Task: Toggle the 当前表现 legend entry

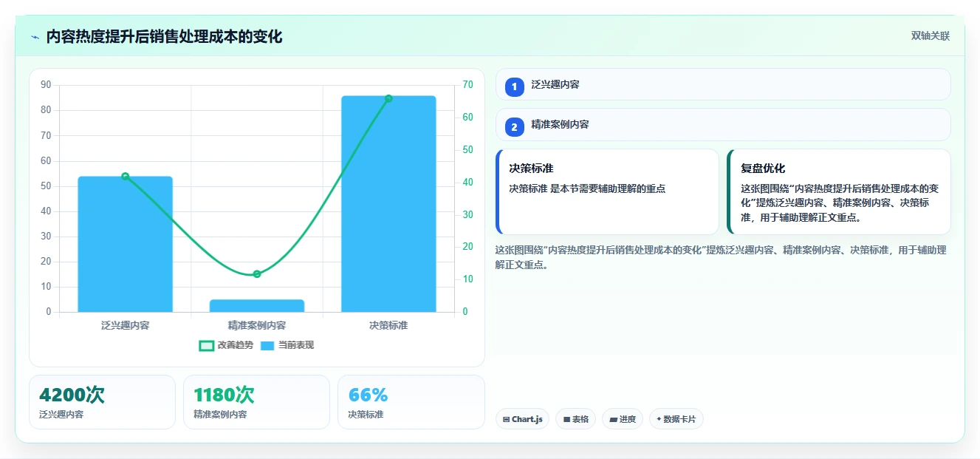Action: pyautogui.click(x=287, y=345)
